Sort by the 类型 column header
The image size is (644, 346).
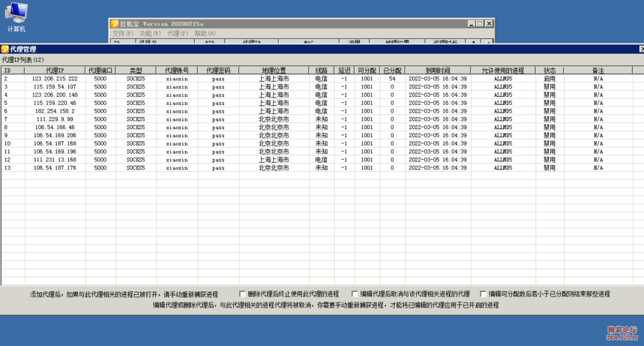pyautogui.click(x=136, y=71)
